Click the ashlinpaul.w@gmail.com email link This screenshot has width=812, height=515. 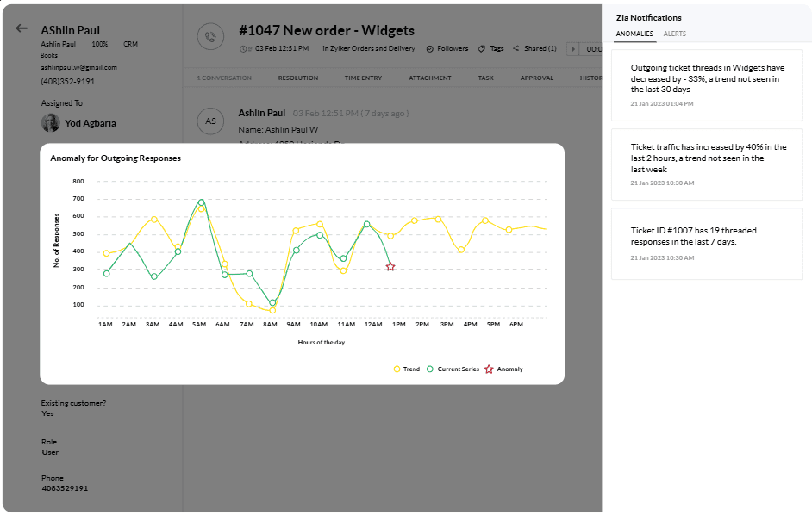tap(78, 67)
